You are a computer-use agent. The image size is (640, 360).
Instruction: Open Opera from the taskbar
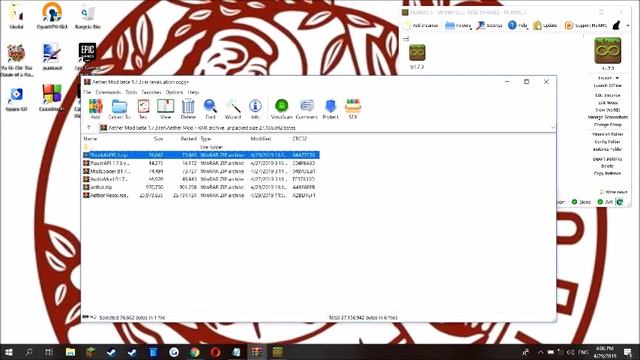click(x=216, y=352)
